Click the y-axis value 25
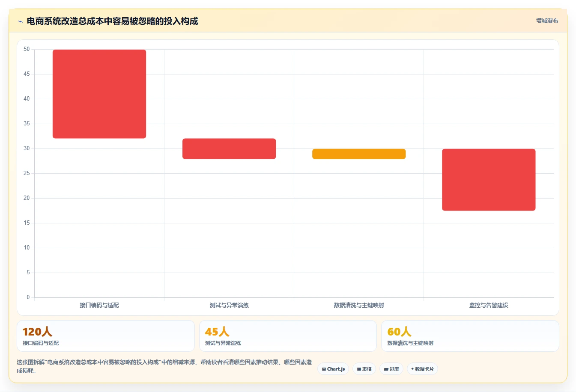576x392 pixels. [x=27, y=173]
